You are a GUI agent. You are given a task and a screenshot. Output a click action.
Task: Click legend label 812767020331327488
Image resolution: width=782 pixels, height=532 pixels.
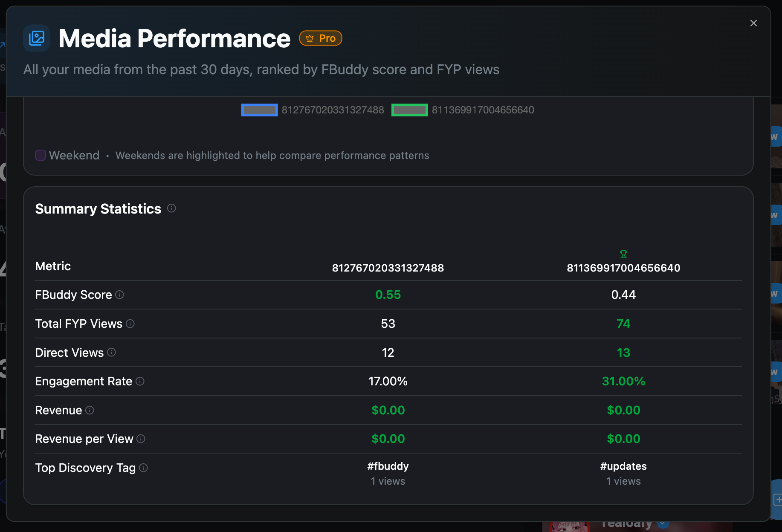(333, 110)
